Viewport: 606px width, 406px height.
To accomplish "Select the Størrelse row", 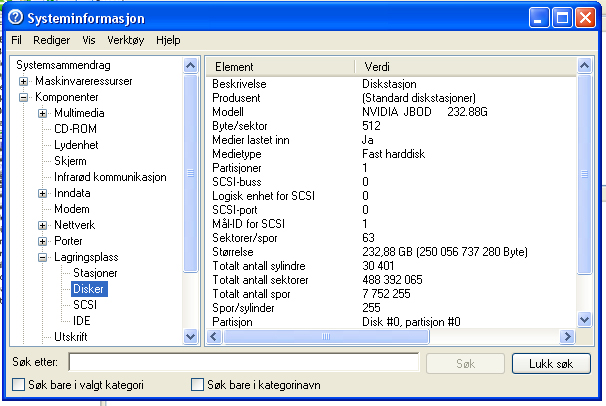I will 391,251.
